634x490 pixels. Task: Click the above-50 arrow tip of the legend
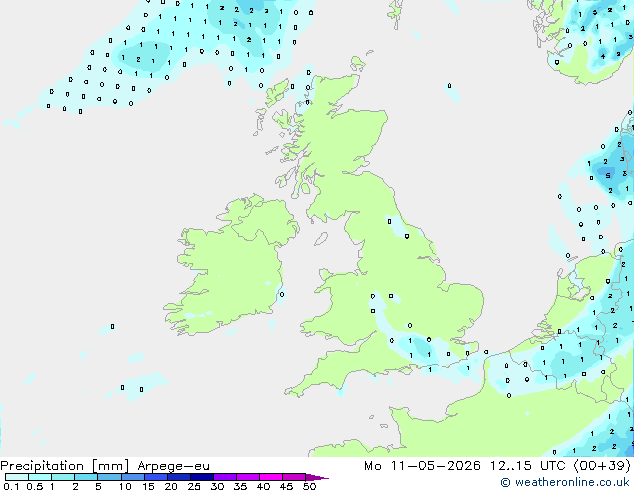[317, 477]
